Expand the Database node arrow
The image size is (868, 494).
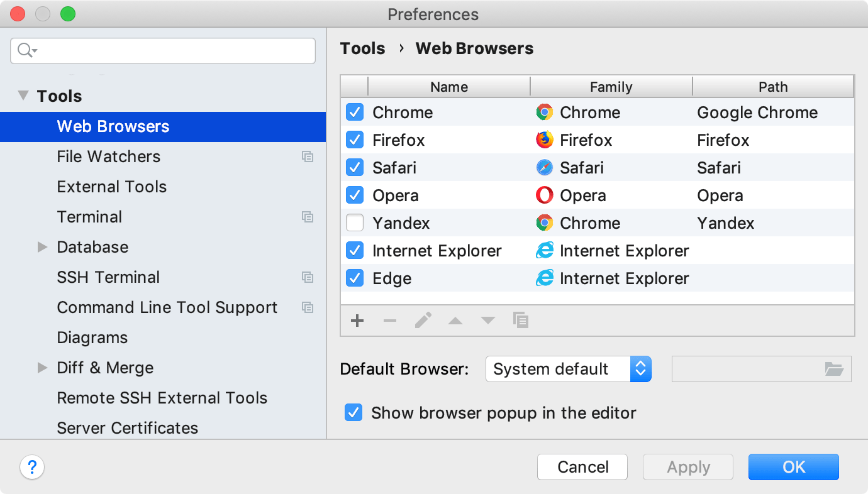[x=42, y=247]
